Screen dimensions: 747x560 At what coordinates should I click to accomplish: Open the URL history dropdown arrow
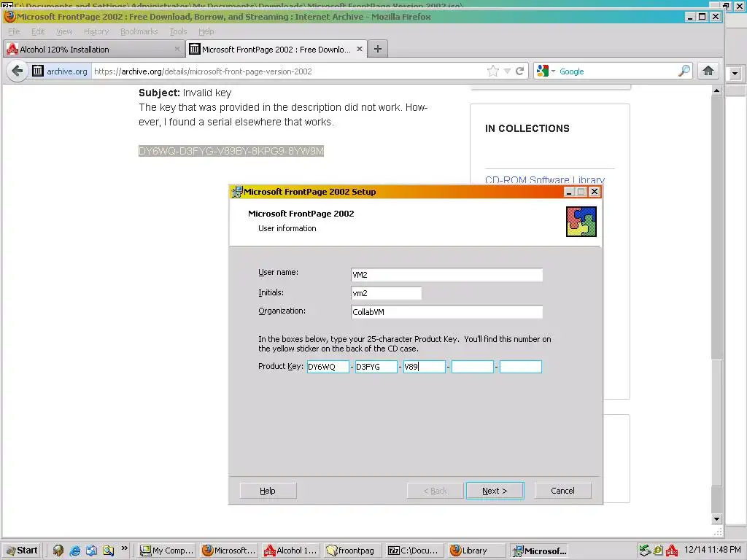tap(508, 71)
